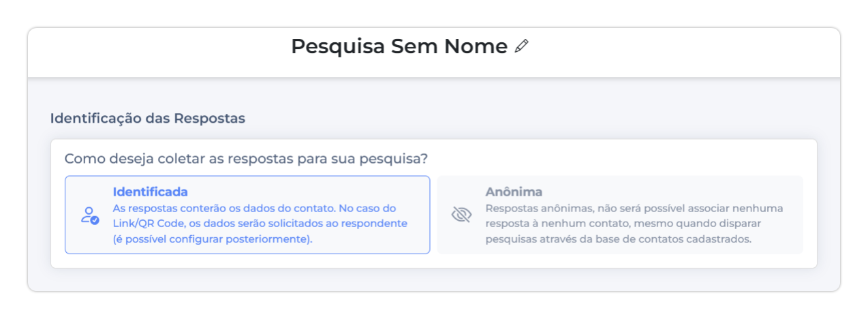
Task: Click the '(é possível configurar posteriormente)' note
Action: click(x=213, y=239)
